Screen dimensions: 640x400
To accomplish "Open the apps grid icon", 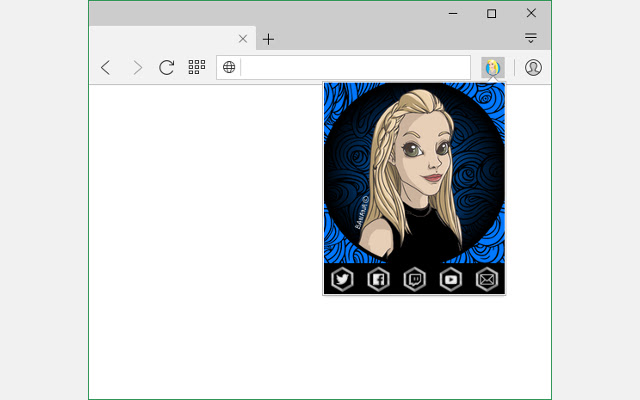I will pyautogui.click(x=197, y=67).
